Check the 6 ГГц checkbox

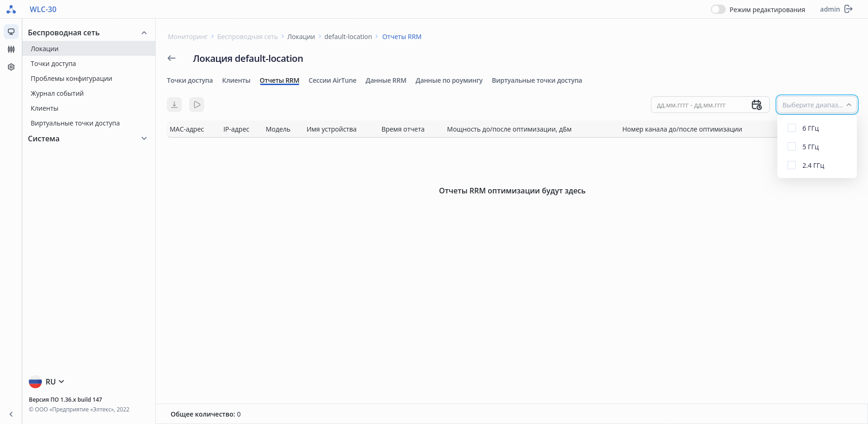792,128
